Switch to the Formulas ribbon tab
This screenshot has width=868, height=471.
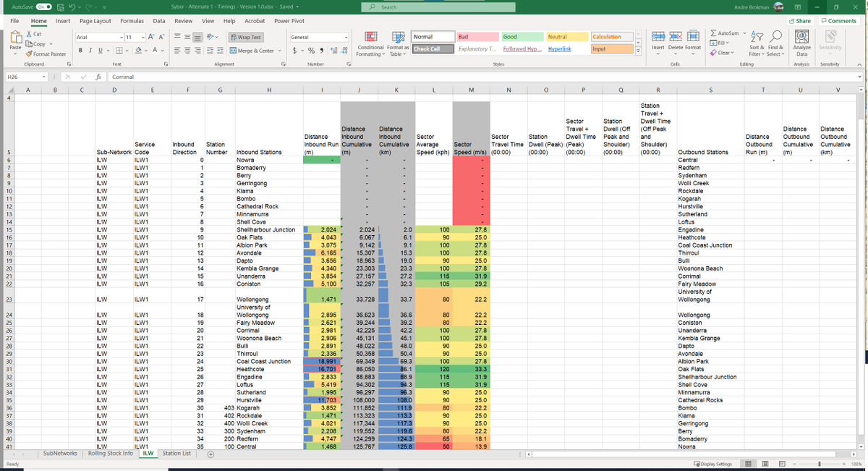(132, 22)
